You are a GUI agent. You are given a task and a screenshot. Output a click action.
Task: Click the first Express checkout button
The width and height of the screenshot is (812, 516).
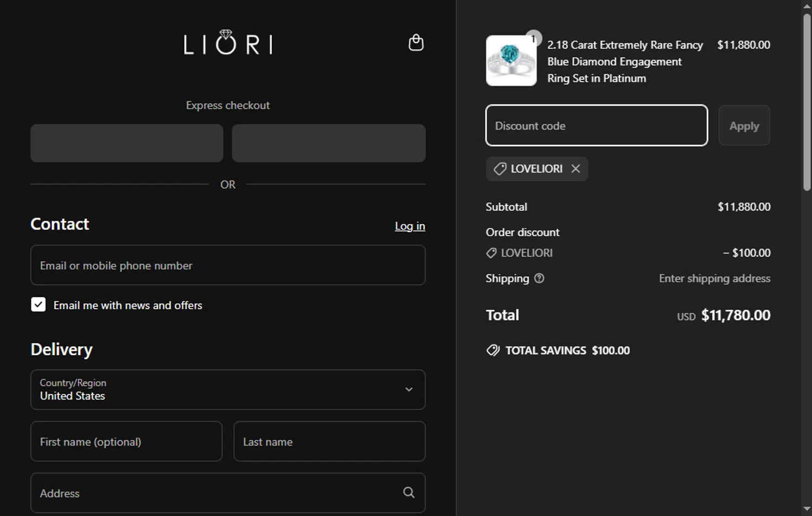(x=127, y=143)
